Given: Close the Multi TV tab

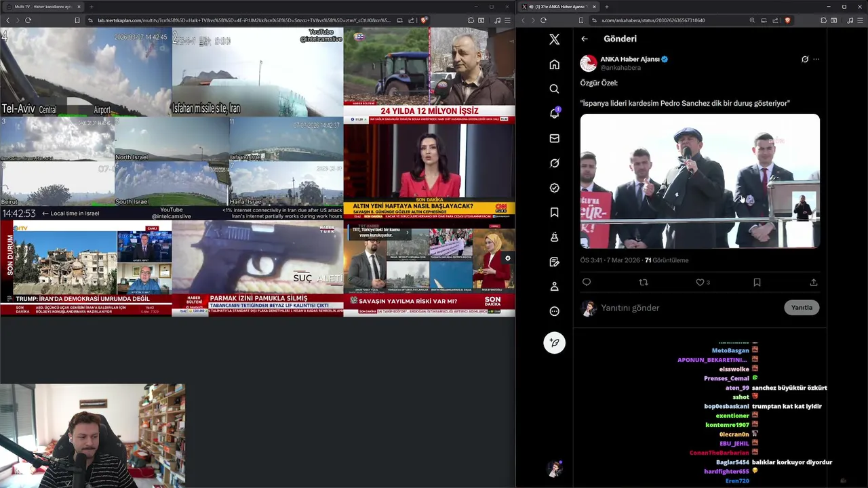Looking at the screenshot, I should point(79,7).
